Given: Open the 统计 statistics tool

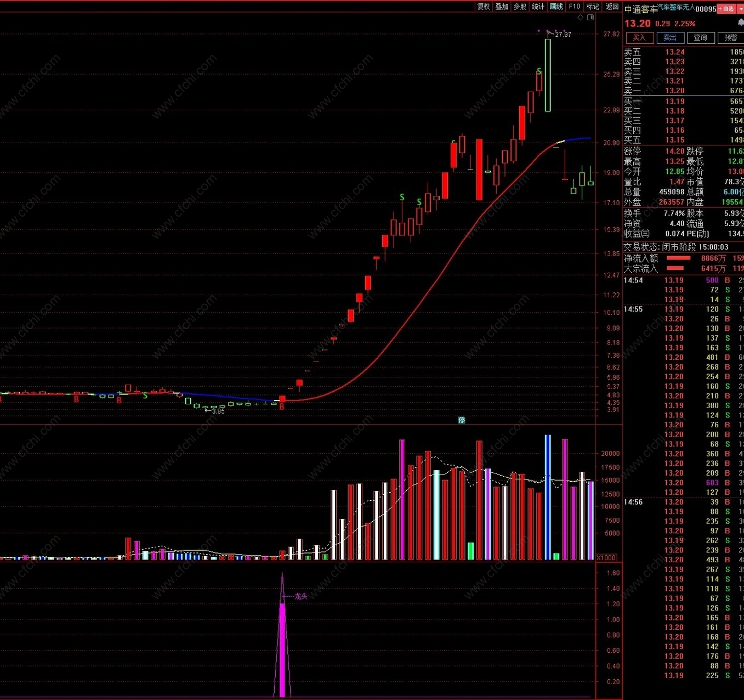Looking at the screenshot, I should pos(538,7).
